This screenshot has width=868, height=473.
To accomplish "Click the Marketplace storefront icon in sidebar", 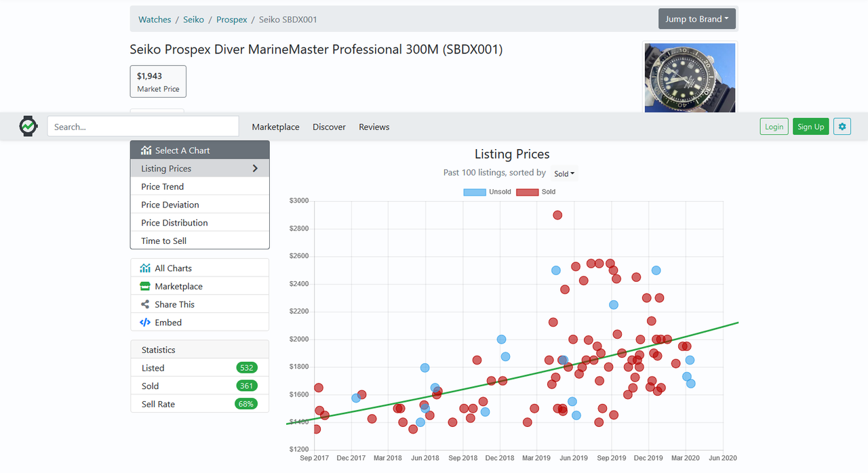I will (x=145, y=287).
